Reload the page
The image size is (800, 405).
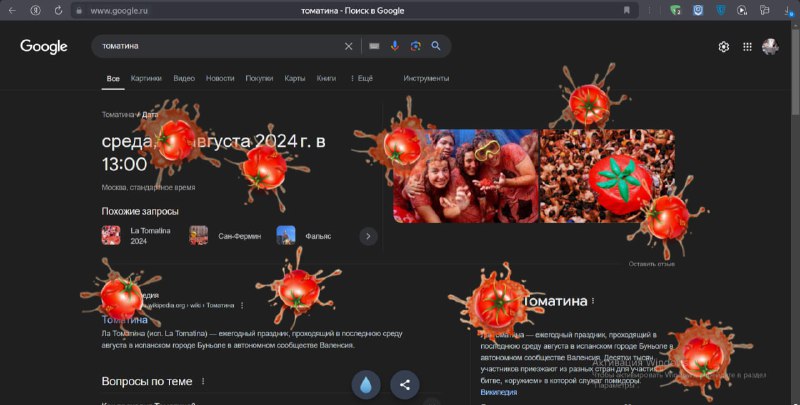(x=58, y=10)
